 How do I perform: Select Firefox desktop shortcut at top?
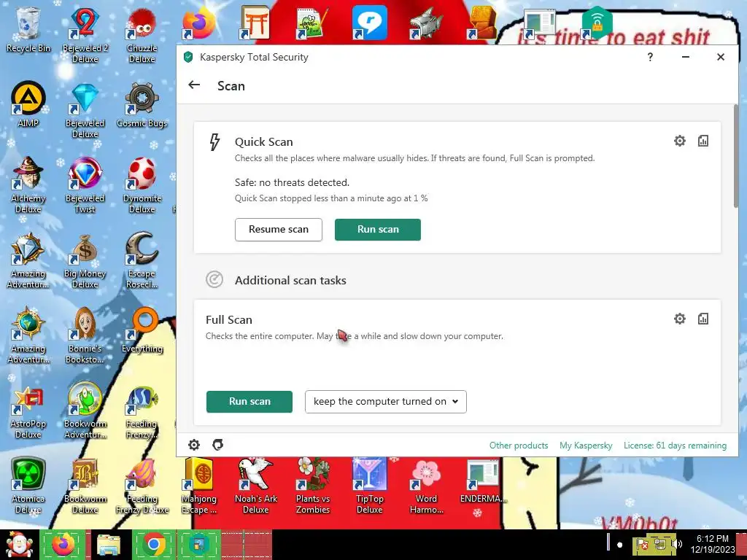tap(199, 23)
